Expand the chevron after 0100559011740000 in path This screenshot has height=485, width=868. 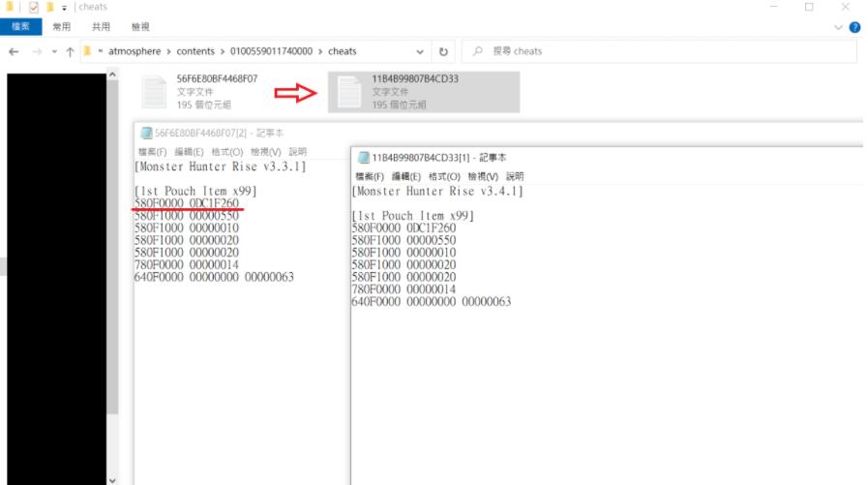pos(320,51)
